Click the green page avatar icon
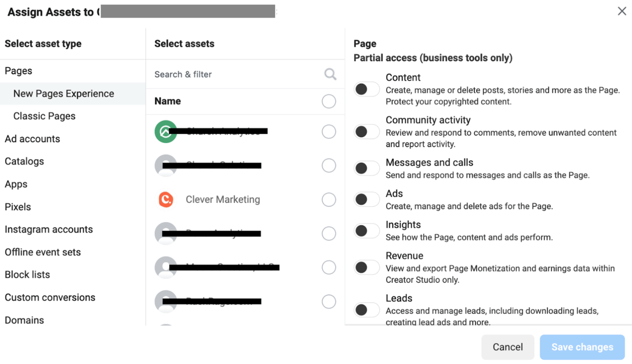This screenshot has width=632, height=364. [x=166, y=131]
